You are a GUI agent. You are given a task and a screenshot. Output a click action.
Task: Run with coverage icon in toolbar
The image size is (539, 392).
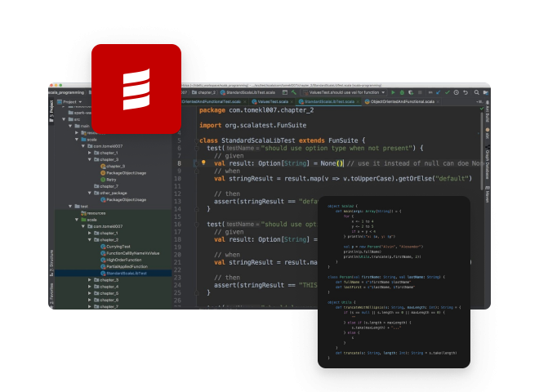tap(411, 92)
